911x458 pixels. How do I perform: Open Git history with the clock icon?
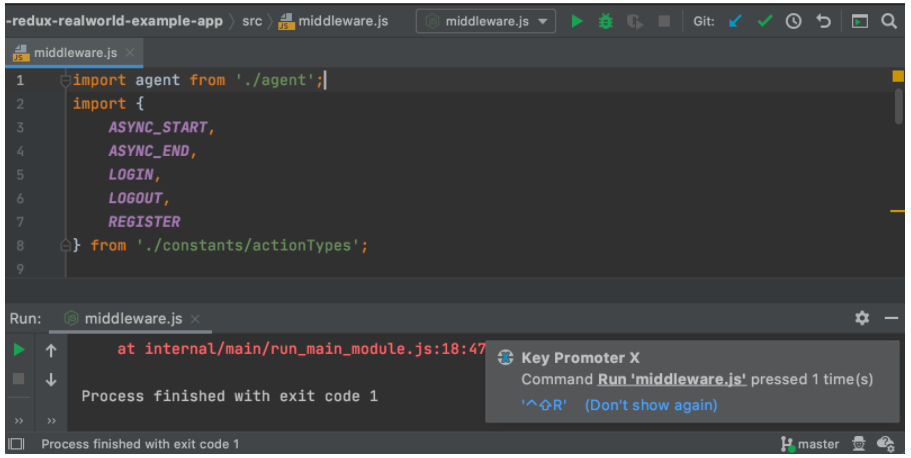click(794, 21)
